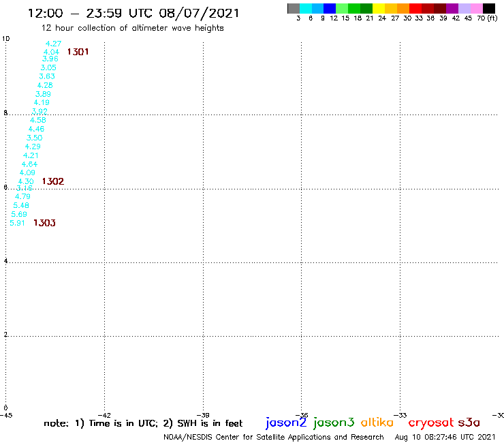
Task: Click the black swatch ending the color bar
Action: [488, 8]
